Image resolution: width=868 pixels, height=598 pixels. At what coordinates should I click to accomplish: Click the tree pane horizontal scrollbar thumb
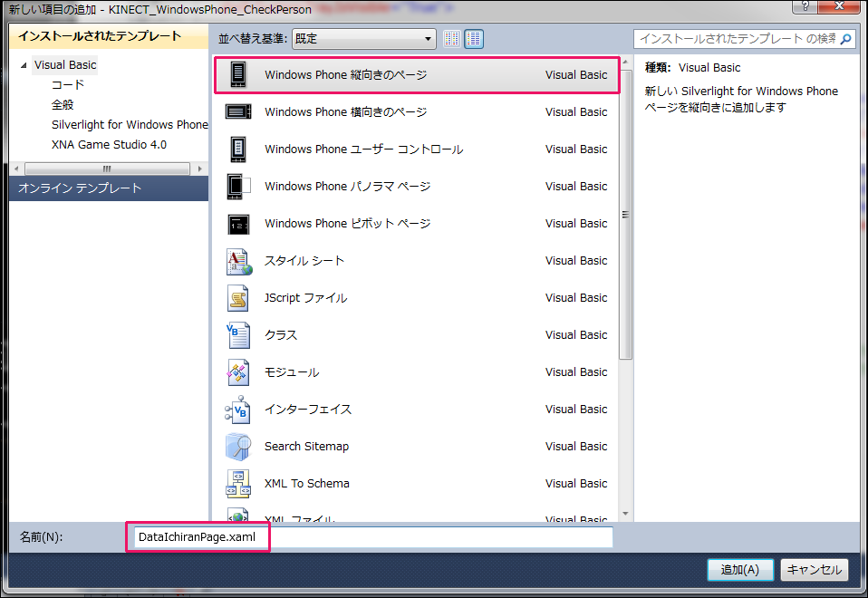(x=108, y=169)
